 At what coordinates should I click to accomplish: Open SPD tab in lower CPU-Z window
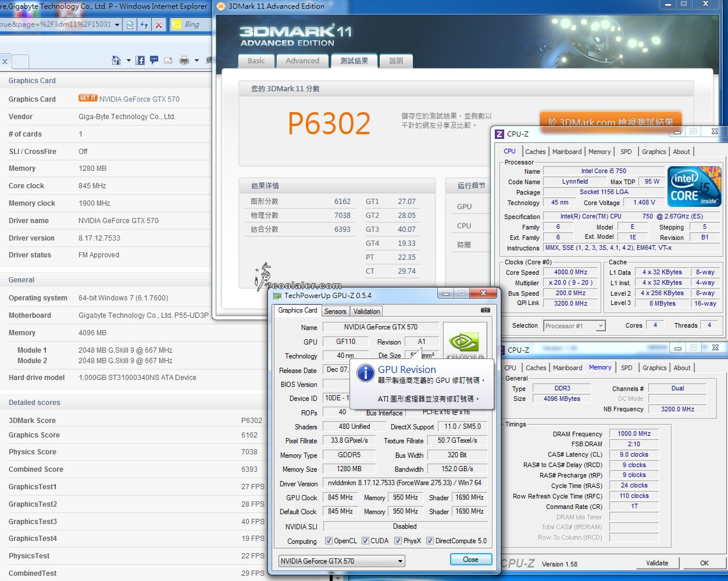[x=627, y=368]
